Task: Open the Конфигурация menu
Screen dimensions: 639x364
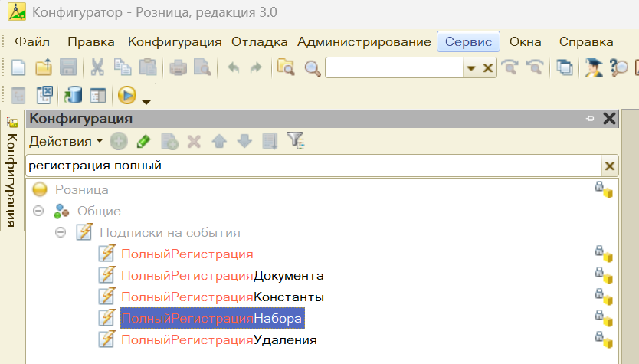Action: (x=175, y=41)
